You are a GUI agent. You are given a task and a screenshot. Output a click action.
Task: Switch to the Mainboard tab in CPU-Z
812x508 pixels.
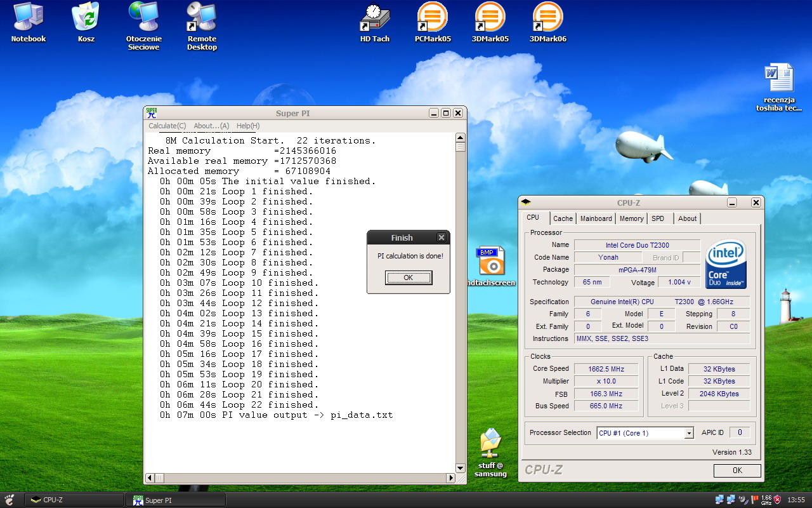596,218
